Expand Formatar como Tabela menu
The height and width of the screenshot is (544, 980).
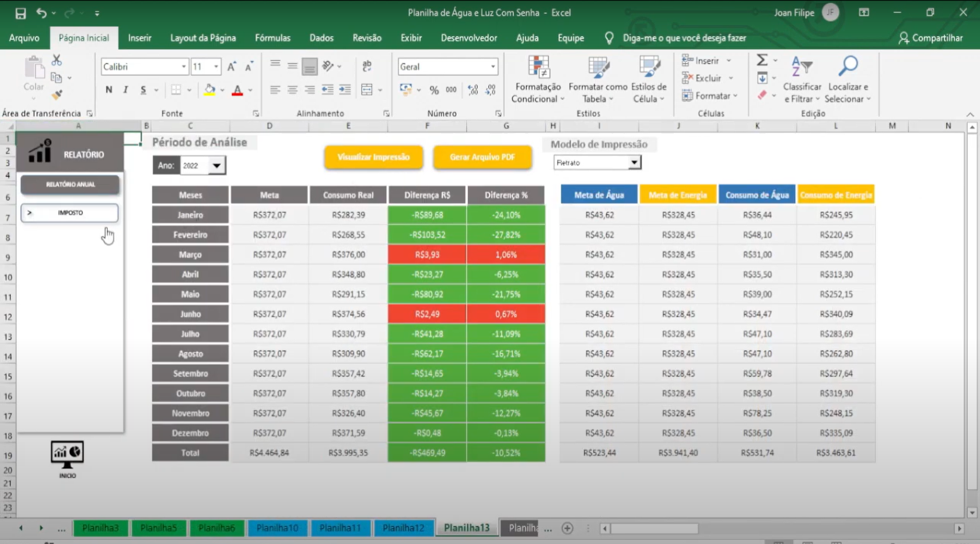tap(598, 80)
